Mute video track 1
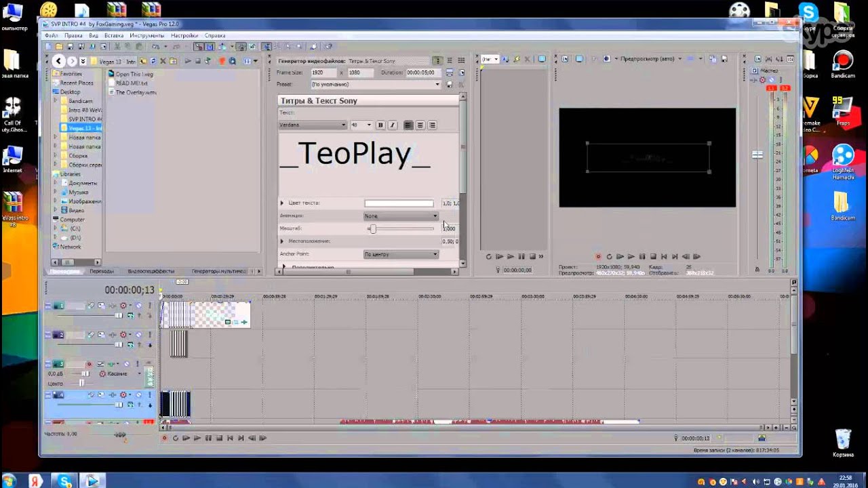The height and width of the screenshot is (488, 868). (x=138, y=306)
